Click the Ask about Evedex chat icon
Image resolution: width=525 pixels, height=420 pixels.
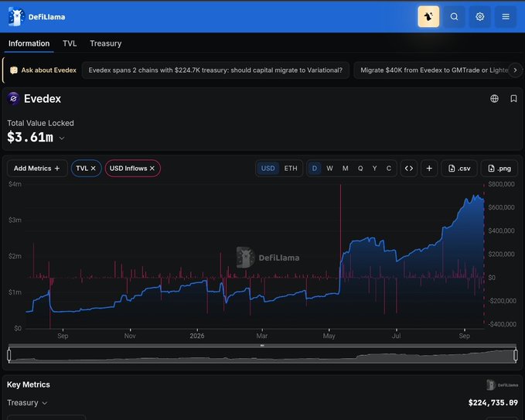tap(14, 70)
